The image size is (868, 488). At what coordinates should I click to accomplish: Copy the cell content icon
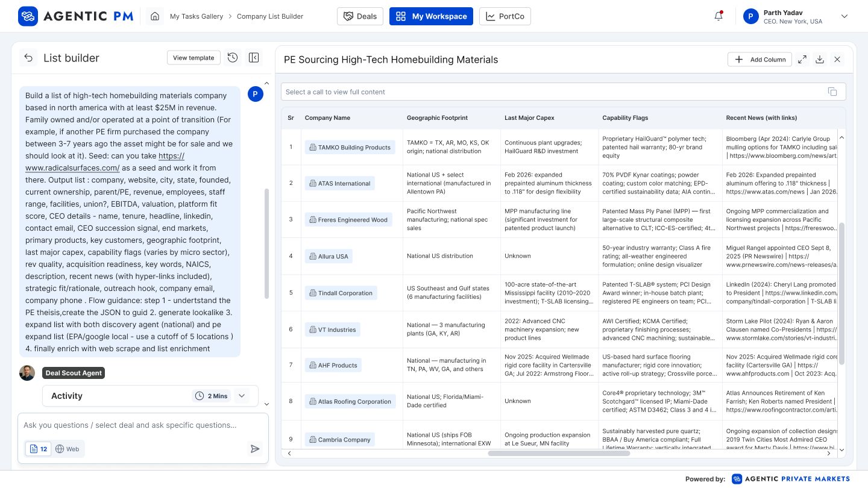(832, 92)
